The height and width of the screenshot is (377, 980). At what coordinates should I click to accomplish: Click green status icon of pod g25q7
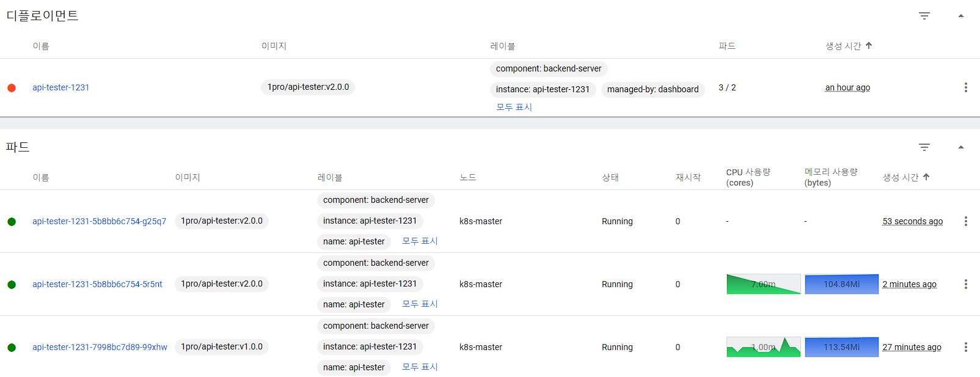[12, 222]
